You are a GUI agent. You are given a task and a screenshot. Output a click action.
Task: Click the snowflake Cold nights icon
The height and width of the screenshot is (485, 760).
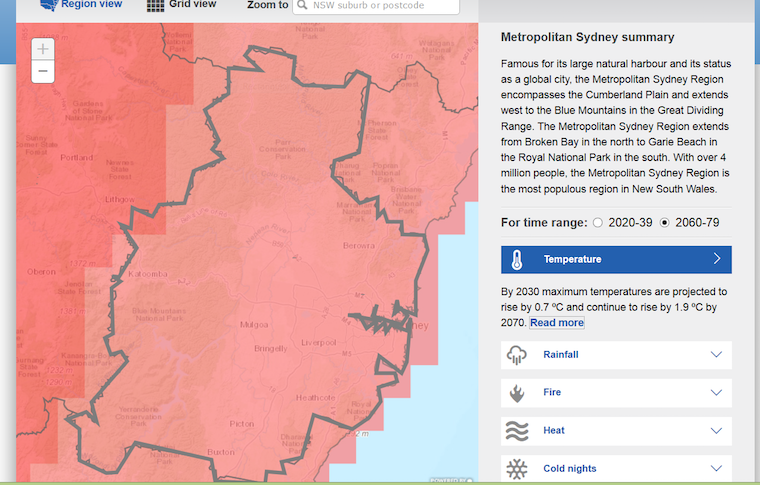pos(517,468)
